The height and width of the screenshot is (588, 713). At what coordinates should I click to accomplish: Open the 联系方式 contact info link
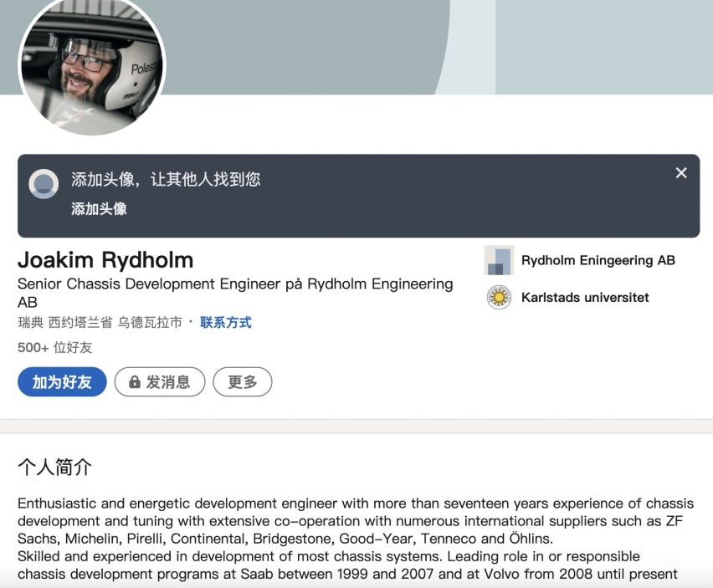coord(226,323)
